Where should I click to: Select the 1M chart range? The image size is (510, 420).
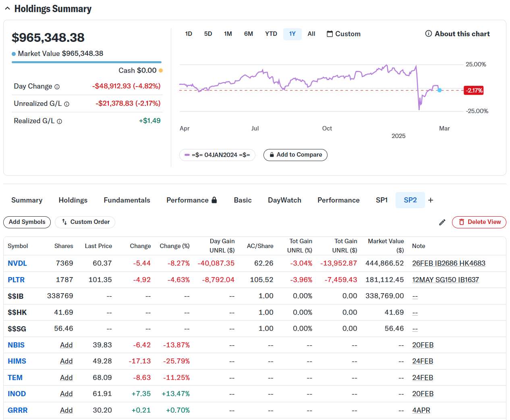click(228, 34)
